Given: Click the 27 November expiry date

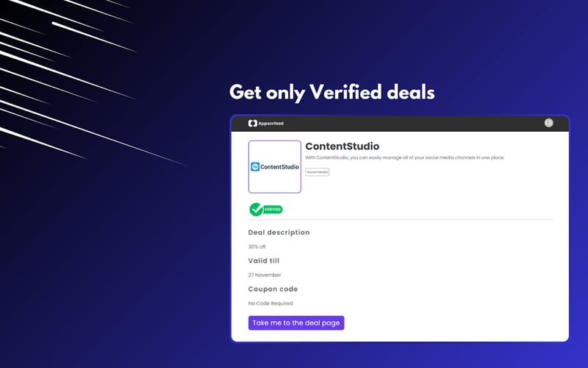Looking at the screenshot, I should point(265,275).
